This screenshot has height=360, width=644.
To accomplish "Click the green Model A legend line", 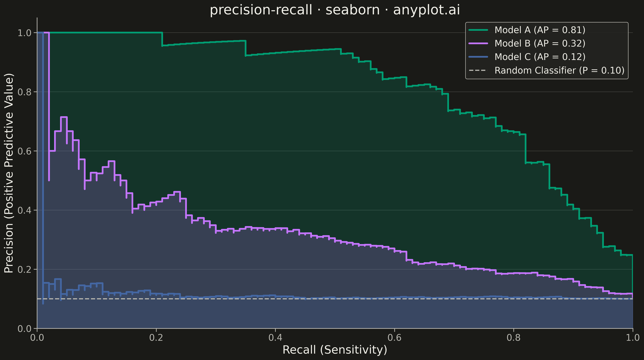I will (478, 30).
